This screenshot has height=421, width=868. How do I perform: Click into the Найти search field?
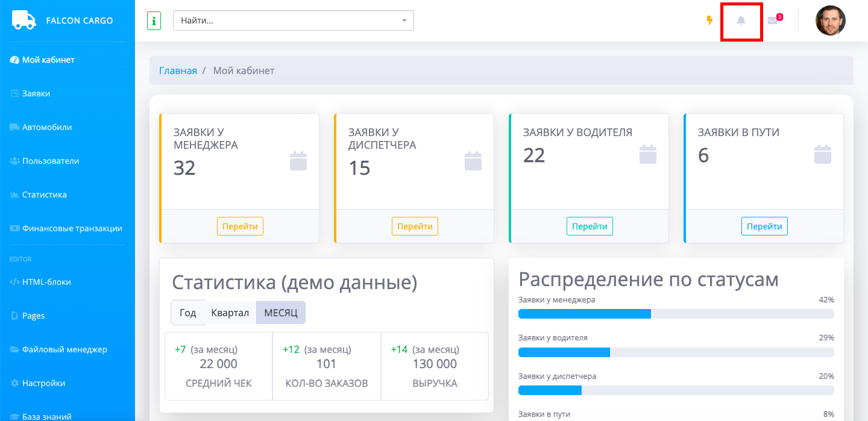click(286, 20)
